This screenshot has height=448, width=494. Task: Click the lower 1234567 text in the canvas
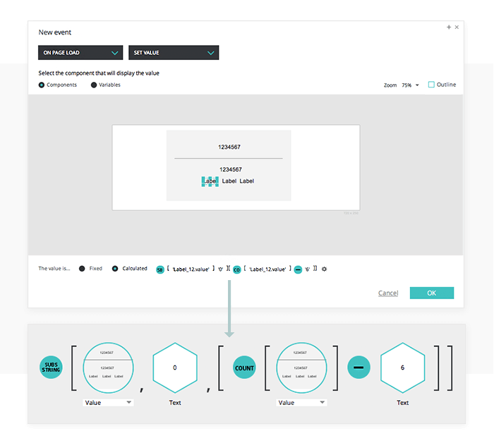231,169
